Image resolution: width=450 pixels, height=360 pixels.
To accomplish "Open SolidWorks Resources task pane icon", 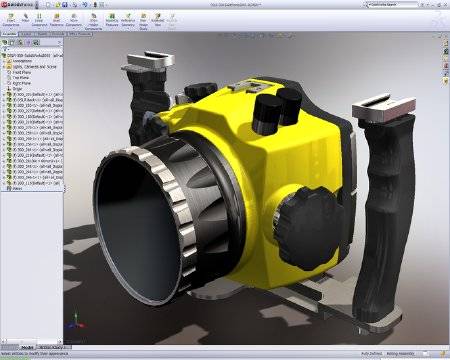I will [x=446, y=44].
